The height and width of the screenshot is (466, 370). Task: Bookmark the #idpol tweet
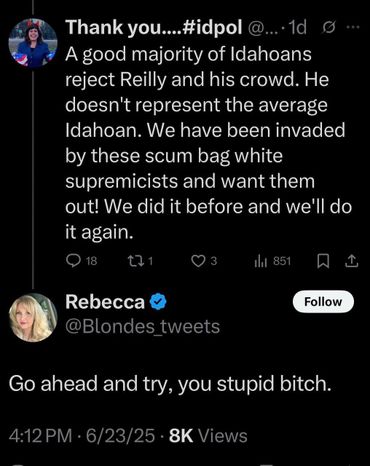(x=323, y=262)
